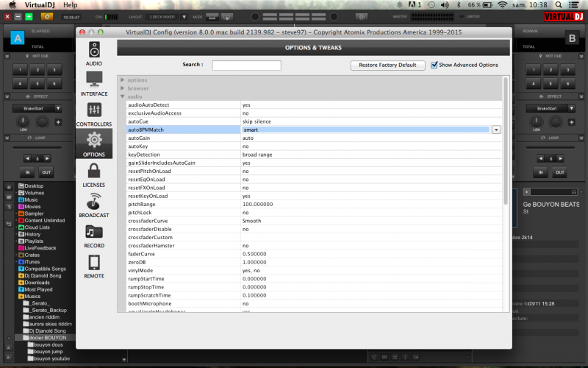This screenshot has width=588, height=368.
Task: Adjust the left deck effect LEN knob
Action: pyautogui.click(x=23, y=121)
